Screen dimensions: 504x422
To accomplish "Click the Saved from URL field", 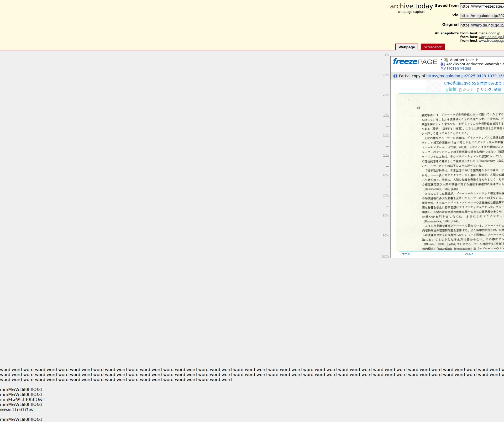I will click(x=482, y=6).
